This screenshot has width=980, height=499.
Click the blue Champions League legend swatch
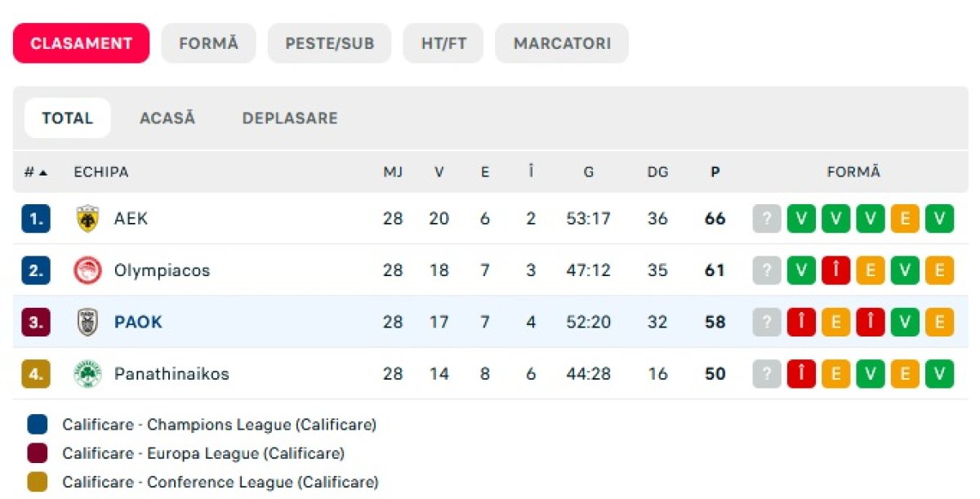[x=38, y=425]
